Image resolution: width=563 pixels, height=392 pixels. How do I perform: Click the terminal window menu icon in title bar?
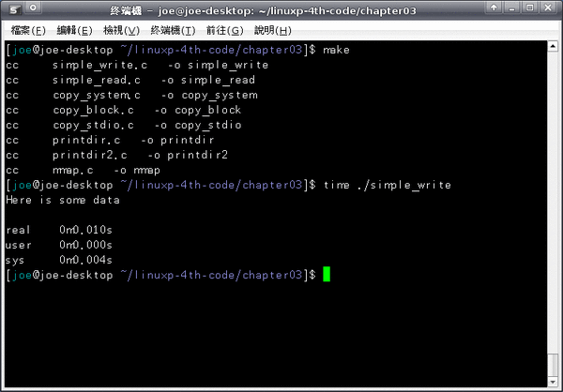pyautogui.click(x=14, y=9)
